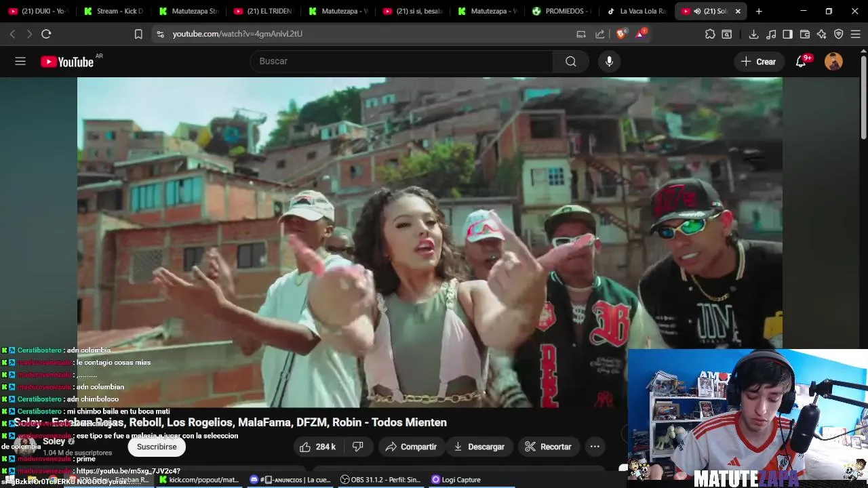
Task: Open the Brave Shields lion icon
Action: (620, 34)
